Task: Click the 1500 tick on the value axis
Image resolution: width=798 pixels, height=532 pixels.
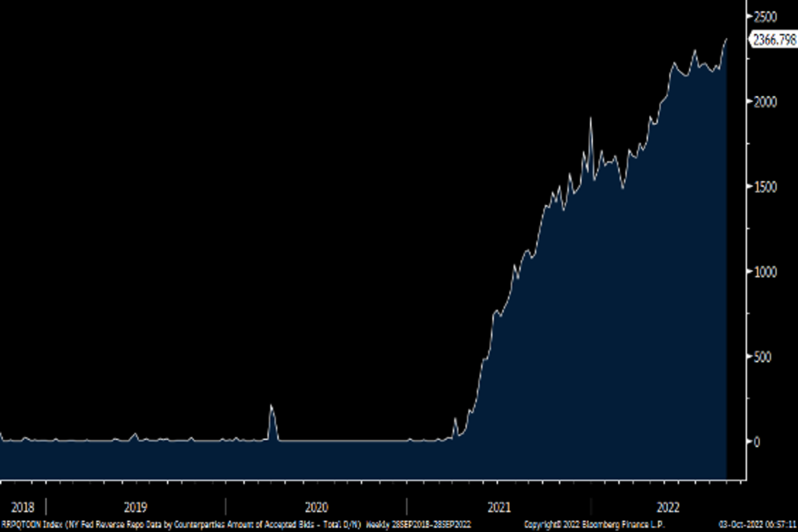Action: (x=763, y=186)
